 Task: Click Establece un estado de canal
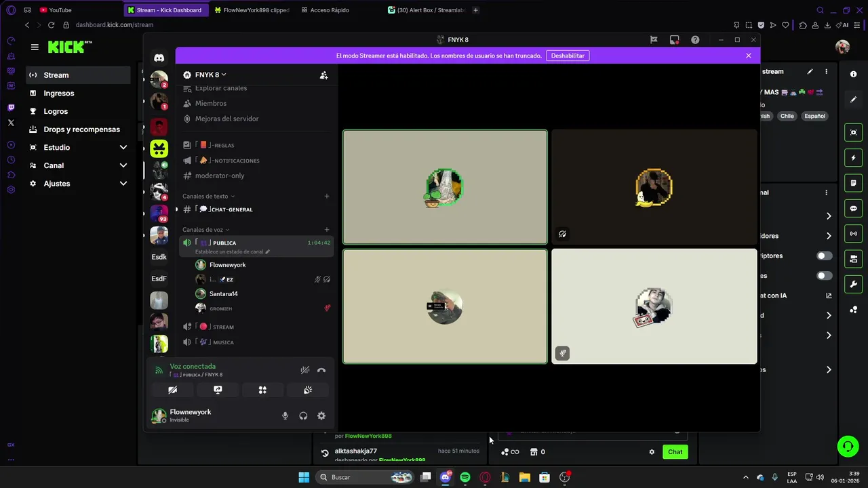233,251
